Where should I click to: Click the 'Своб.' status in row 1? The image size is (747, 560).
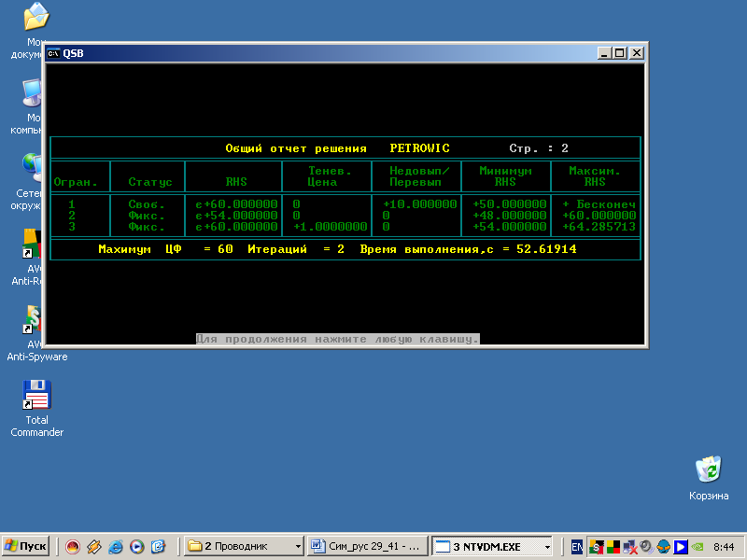point(147,204)
